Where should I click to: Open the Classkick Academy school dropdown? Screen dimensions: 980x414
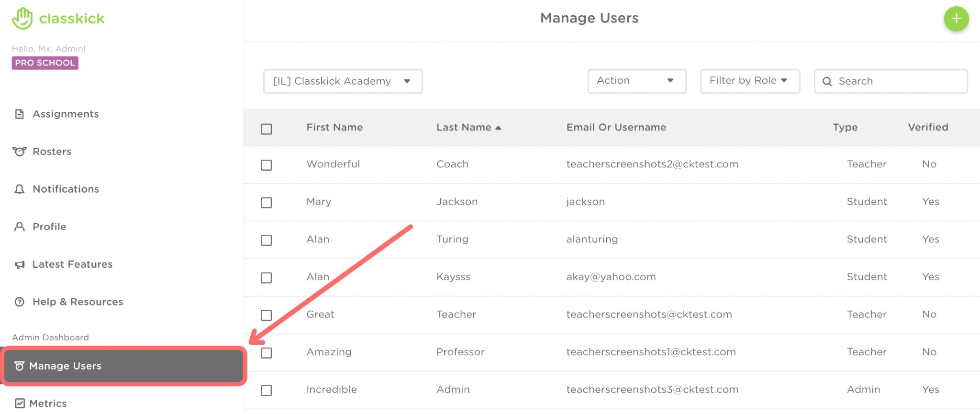click(x=343, y=81)
